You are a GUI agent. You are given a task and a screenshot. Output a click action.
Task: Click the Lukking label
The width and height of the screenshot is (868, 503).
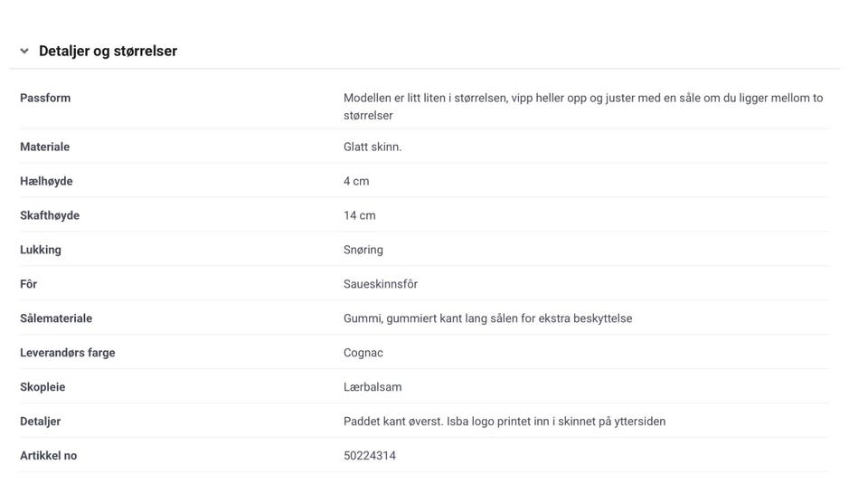(41, 250)
